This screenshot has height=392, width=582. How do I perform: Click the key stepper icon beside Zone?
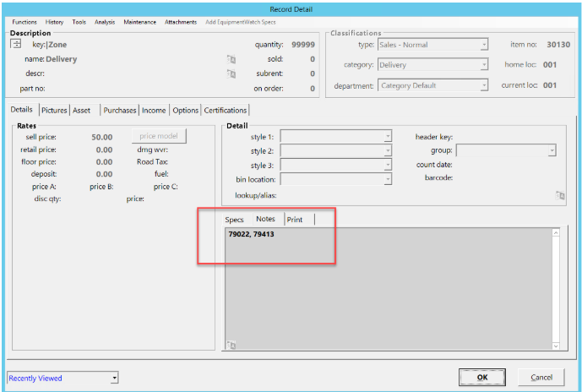pyautogui.click(x=15, y=44)
